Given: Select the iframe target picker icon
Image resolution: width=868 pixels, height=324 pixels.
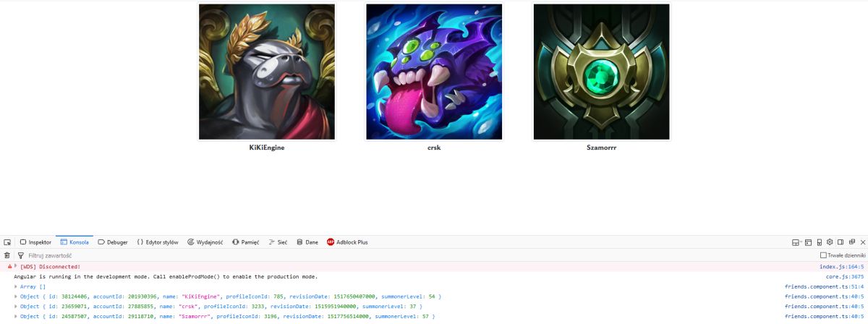Looking at the screenshot, I should tap(796, 242).
